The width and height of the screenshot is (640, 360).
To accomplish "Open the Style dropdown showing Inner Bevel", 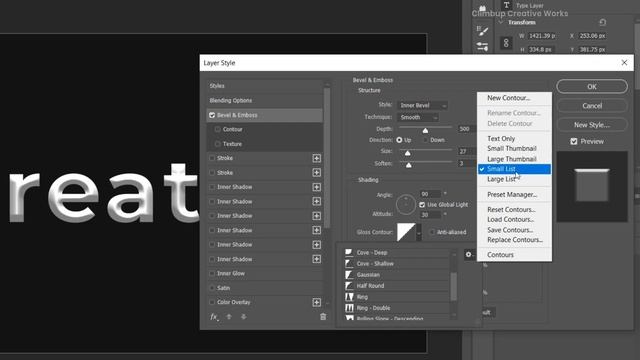I will [422, 105].
